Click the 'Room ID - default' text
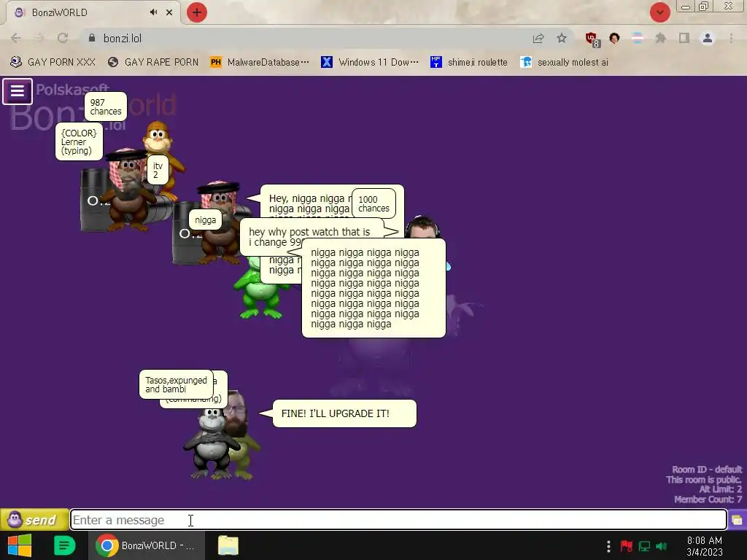The image size is (747, 560). click(706, 470)
